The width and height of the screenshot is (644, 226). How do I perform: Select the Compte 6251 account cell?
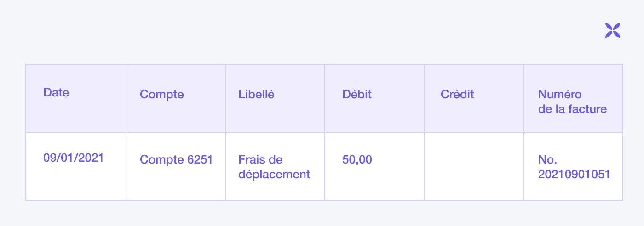coord(176,159)
